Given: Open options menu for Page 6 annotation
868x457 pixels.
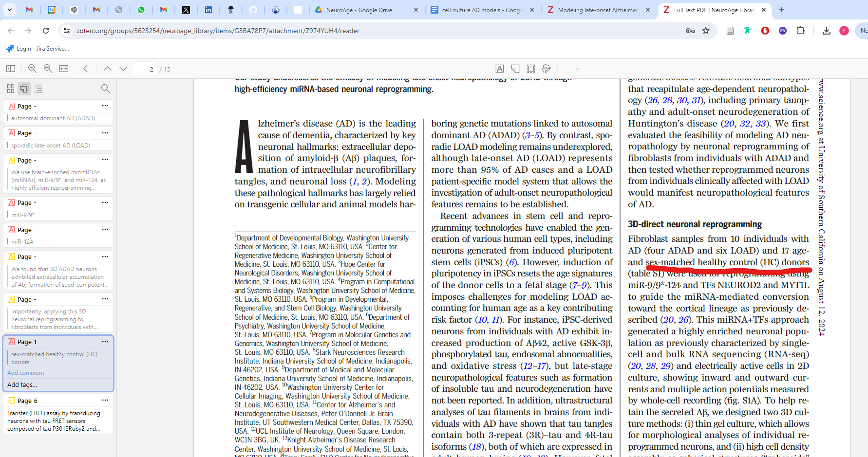Looking at the screenshot, I should point(105,400).
